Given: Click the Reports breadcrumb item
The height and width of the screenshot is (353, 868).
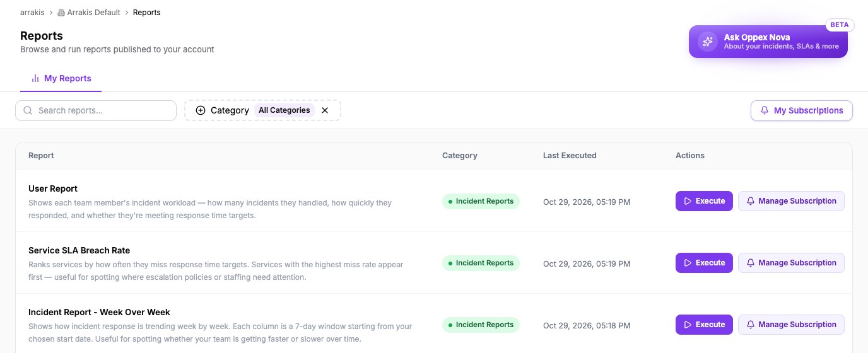Looking at the screenshot, I should pyautogui.click(x=146, y=13).
